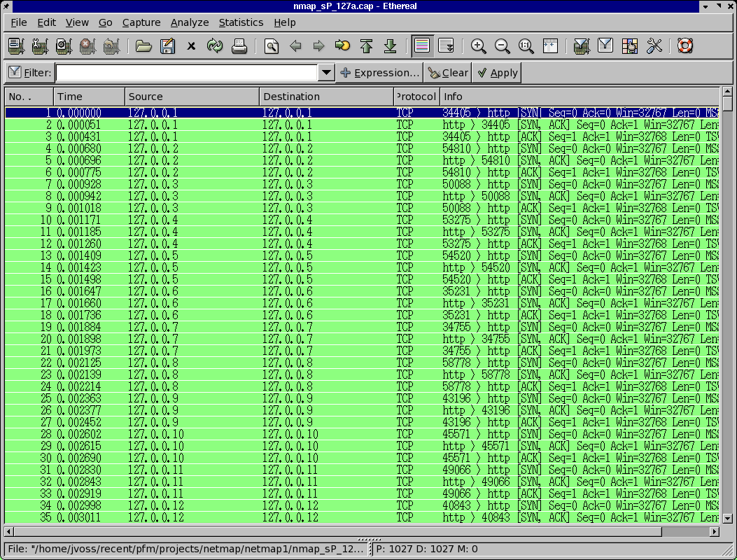
Task: Clear the display filter
Action: click(x=448, y=72)
